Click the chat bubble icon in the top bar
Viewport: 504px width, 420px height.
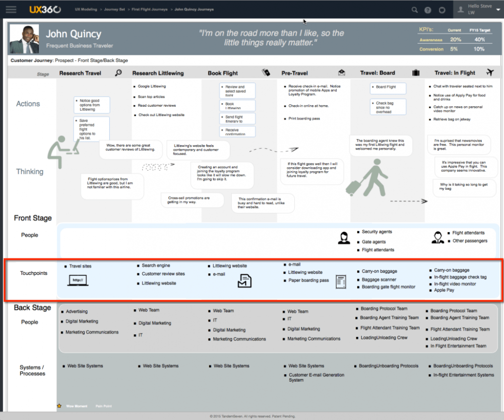(441, 9)
